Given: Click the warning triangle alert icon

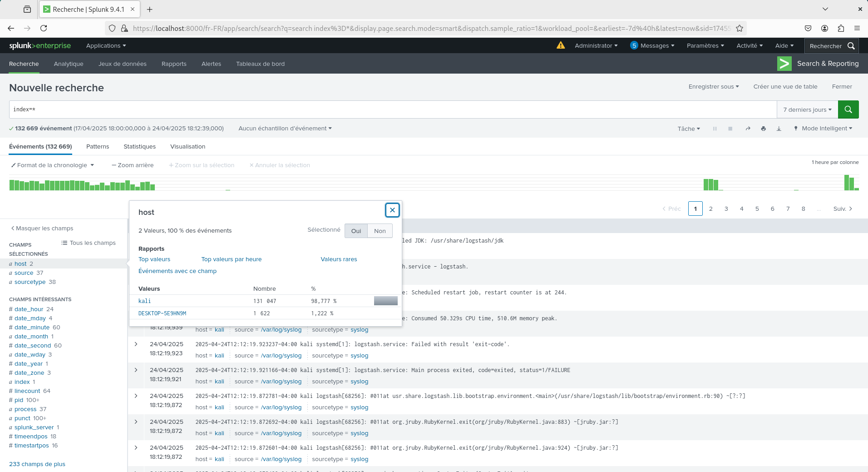Looking at the screenshot, I should click(561, 45).
